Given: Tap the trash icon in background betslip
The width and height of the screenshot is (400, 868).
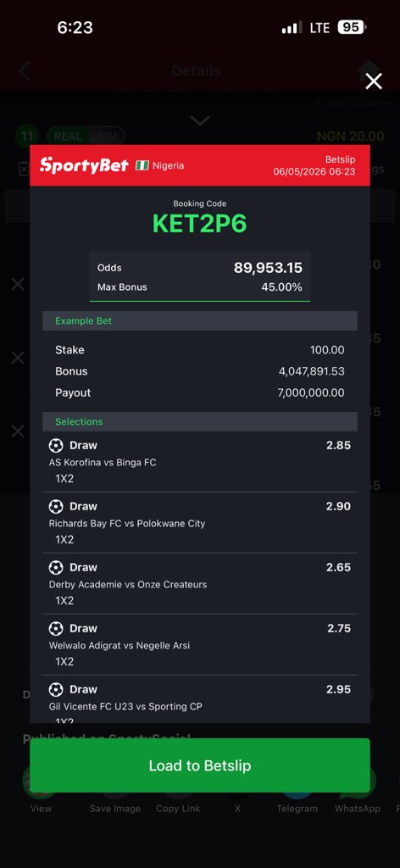Looking at the screenshot, I should tap(23, 169).
